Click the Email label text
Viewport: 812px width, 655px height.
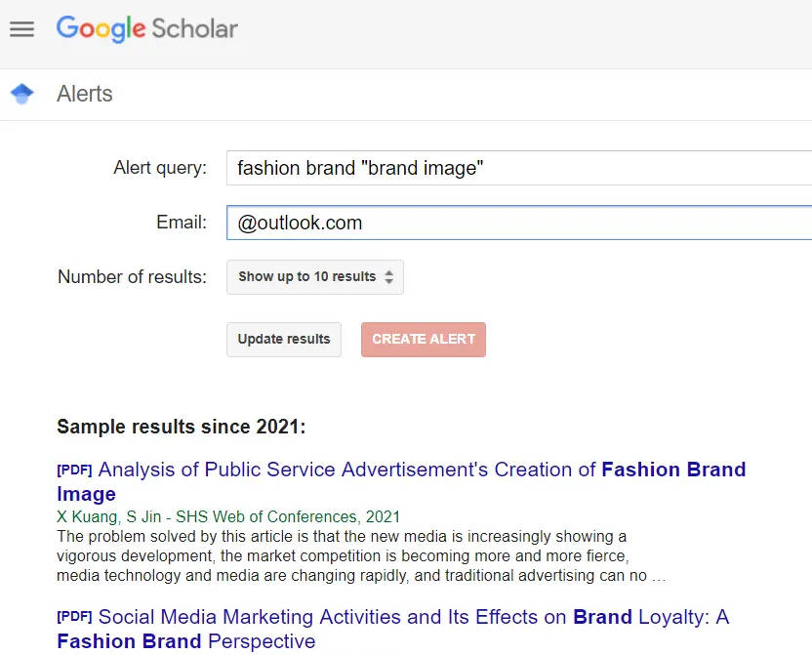point(182,223)
